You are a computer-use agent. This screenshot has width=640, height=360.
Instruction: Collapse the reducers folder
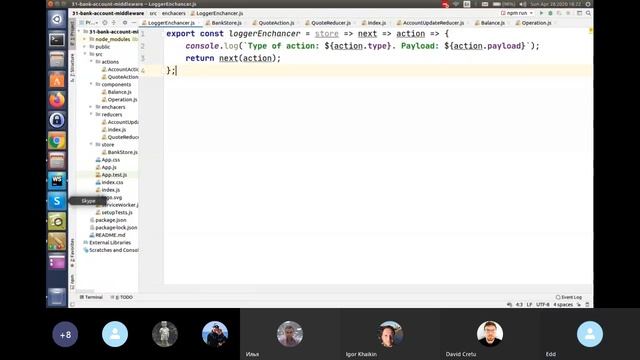click(x=91, y=115)
